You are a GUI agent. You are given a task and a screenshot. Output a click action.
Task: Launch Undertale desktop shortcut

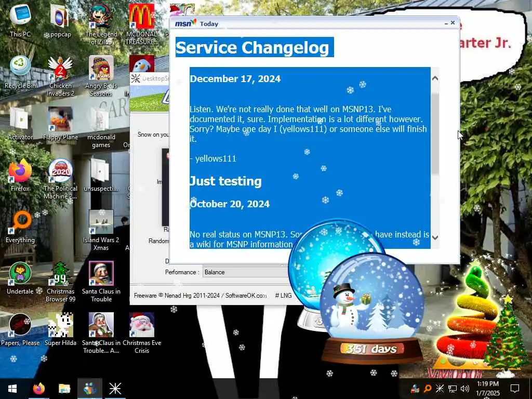click(x=20, y=278)
